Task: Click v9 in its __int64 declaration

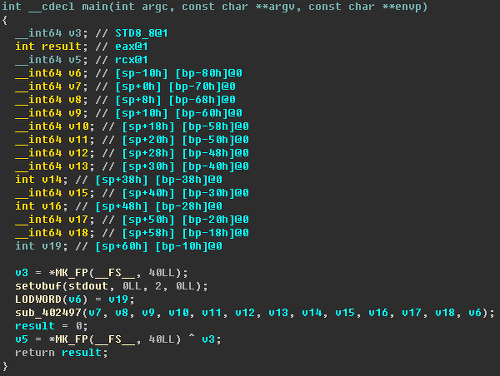Action: [75, 113]
